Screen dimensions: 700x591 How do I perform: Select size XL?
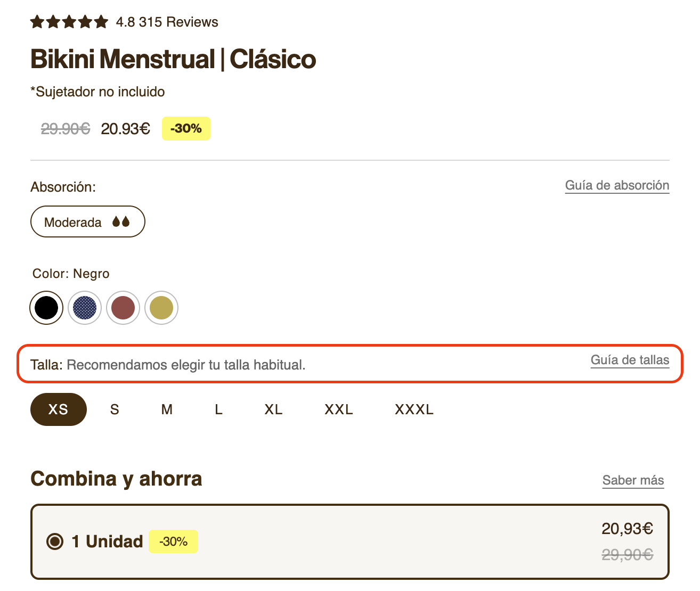click(x=273, y=409)
